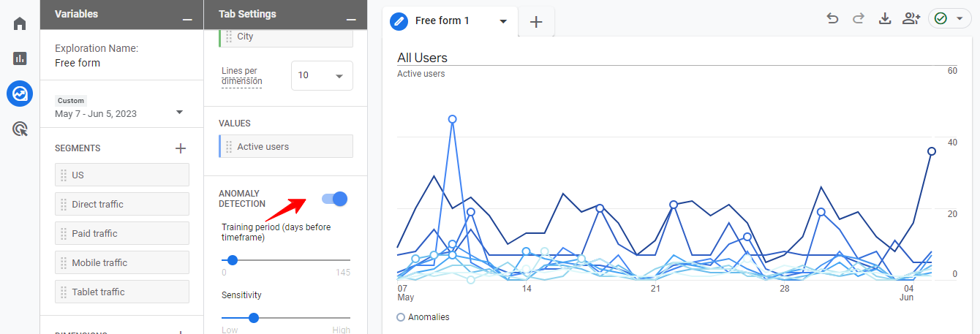Open the Lines per dimension dropdown
980x334 pixels.
pyautogui.click(x=322, y=75)
